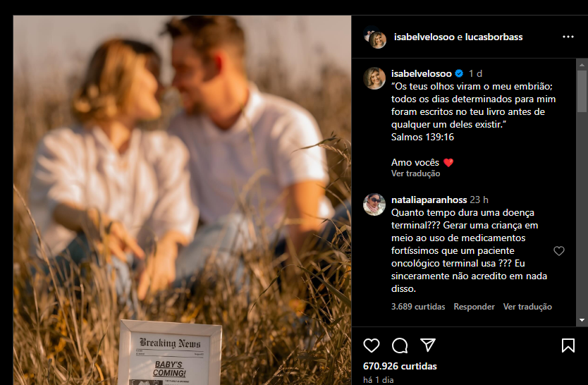The height and width of the screenshot is (385, 588).
Task: Open the three-dot more options menu
Action: [568, 37]
